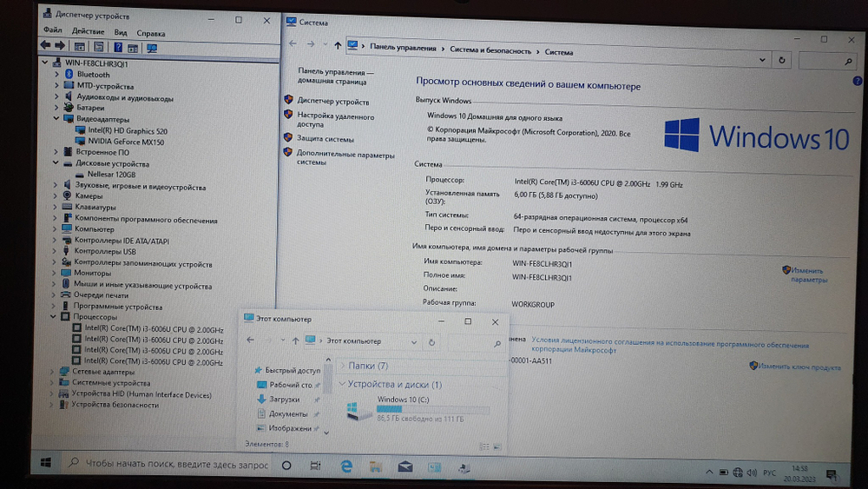Open Справка menu in Device Manager
This screenshot has width=868, height=489.
click(x=150, y=33)
